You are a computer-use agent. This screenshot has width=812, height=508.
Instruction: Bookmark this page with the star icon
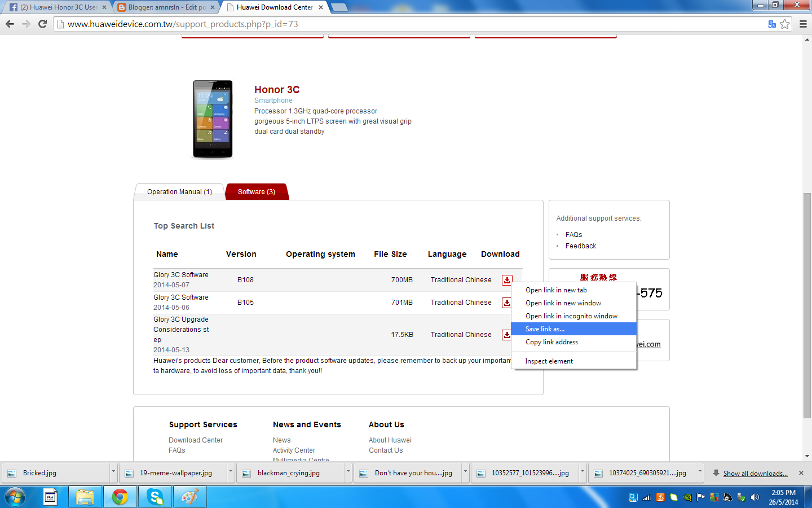click(784, 24)
